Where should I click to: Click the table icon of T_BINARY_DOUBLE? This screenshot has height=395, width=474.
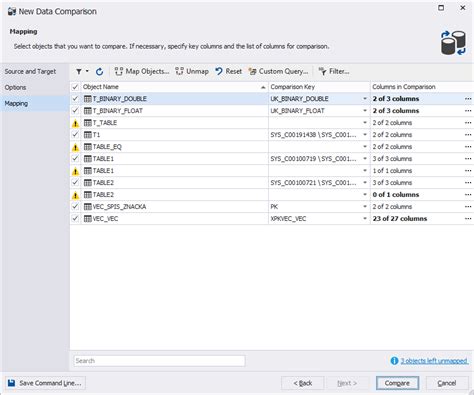(x=88, y=99)
